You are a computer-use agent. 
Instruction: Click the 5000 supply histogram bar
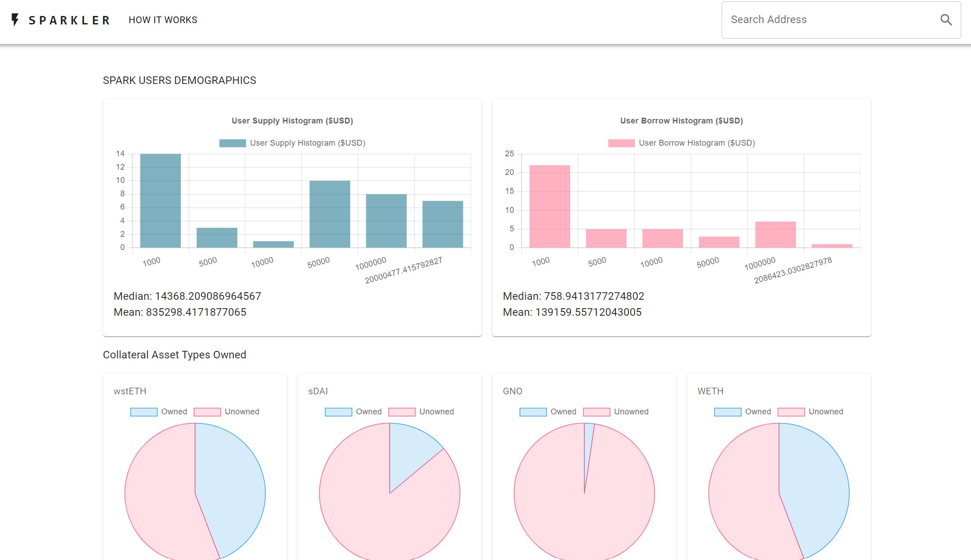pyautogui.click(x=217, y=238)
